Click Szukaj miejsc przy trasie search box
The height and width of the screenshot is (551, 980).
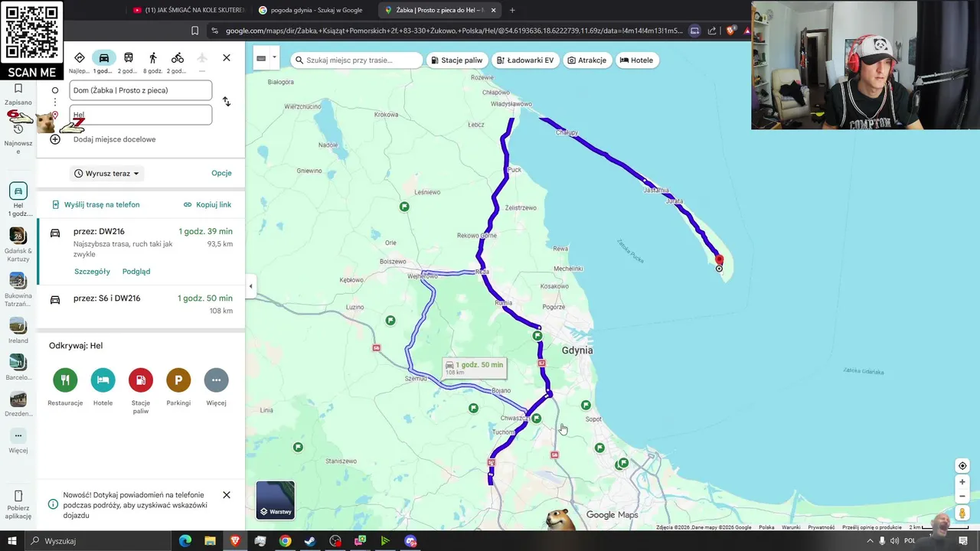[356, 60]
